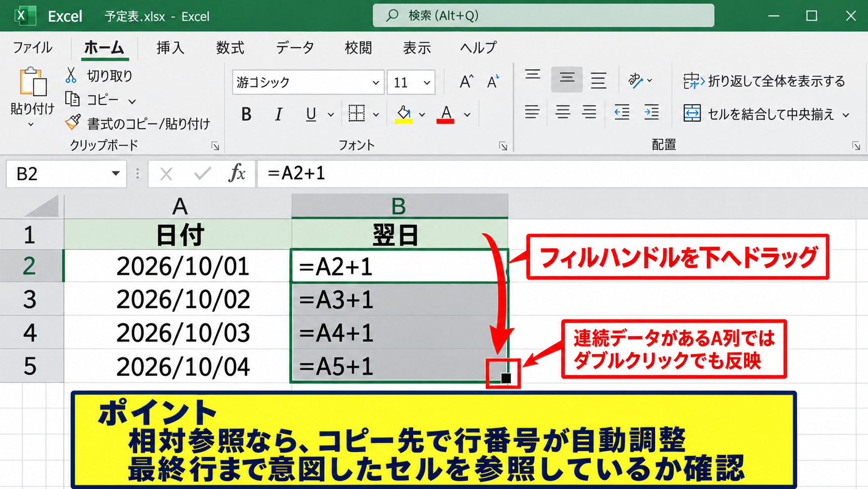Select column B header
Image resolution: width=868 pixels, height=489 pixels.
click(399, 206)
